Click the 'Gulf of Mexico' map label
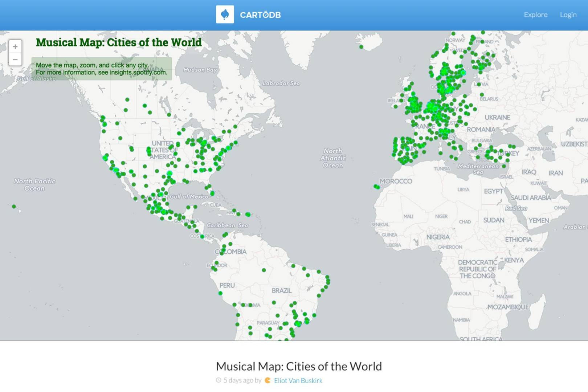Screen dimensions: 588x392 coord(189,197)
